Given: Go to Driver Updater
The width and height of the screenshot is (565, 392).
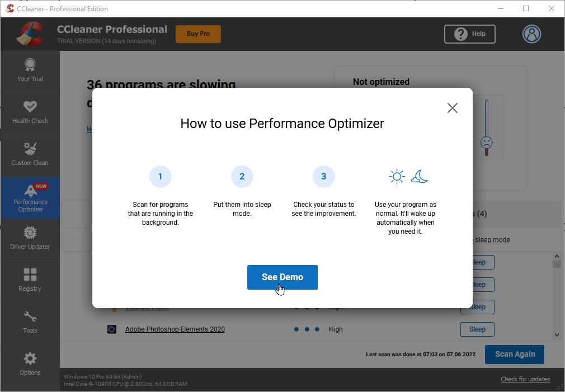Looking at the screenshot, I should click(x=30, y=238).
